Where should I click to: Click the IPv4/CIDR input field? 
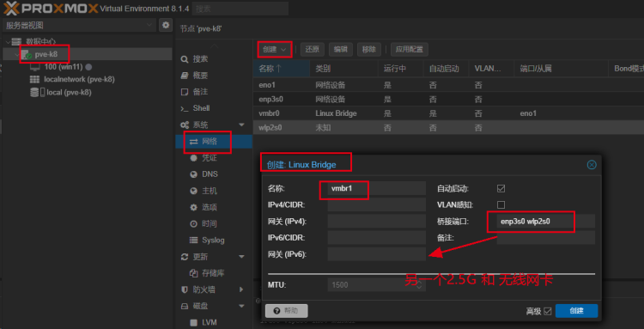[x=377, y=204]
